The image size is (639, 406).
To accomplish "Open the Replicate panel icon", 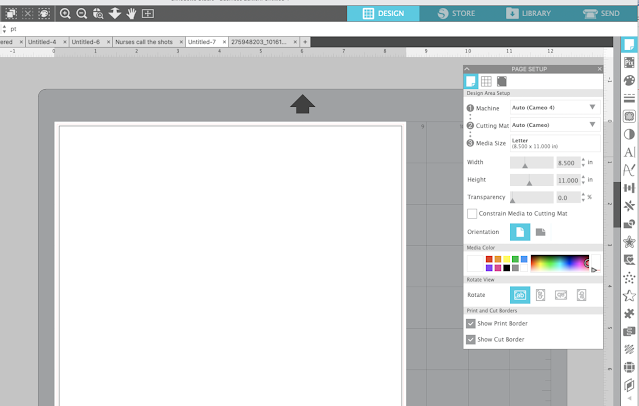I will pyautogui.click(x=629, y=206).
